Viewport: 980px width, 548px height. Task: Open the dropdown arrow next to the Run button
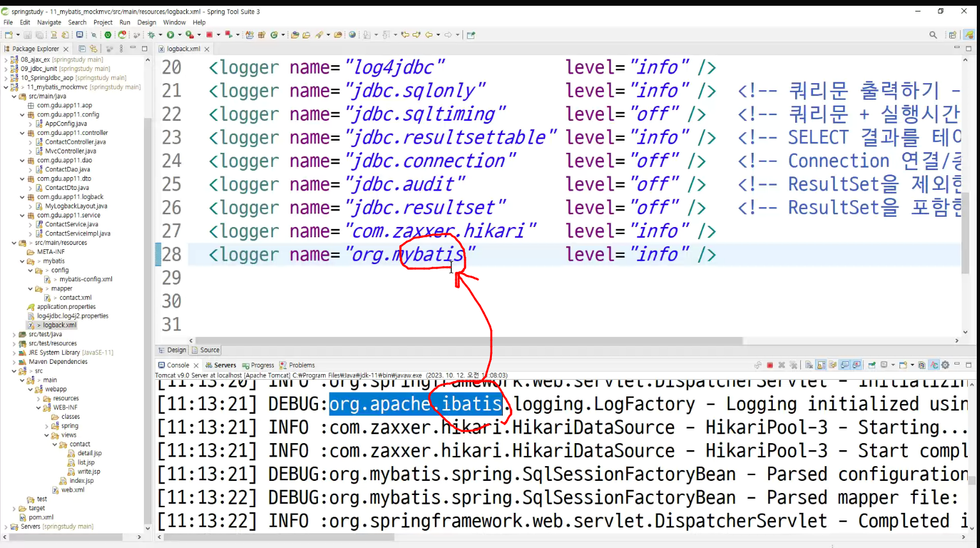pyautogui.click(x=180, y=35)
